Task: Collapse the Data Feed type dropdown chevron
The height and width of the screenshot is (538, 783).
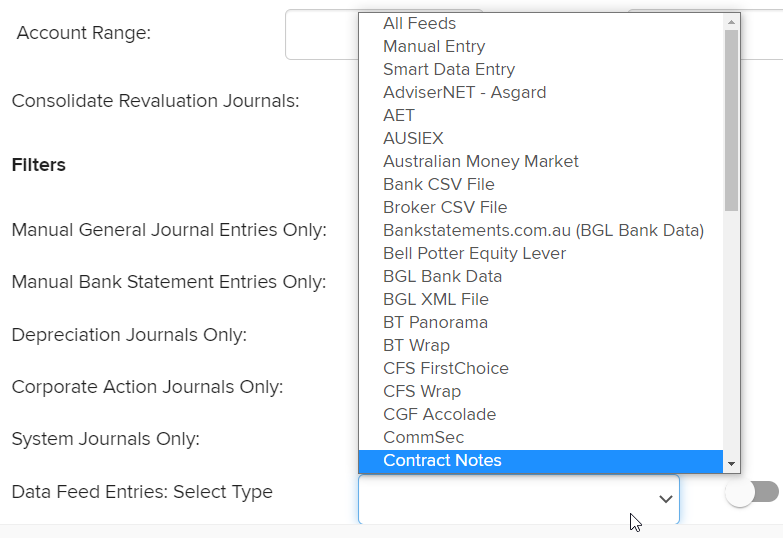Action: tap(665, 499)
